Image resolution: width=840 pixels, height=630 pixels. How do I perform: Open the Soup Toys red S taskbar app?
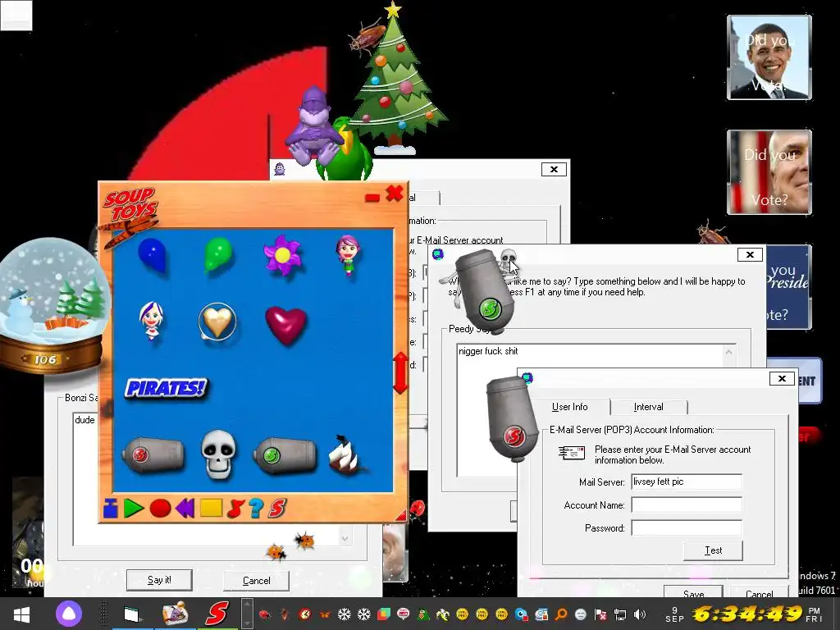point(217,614)
